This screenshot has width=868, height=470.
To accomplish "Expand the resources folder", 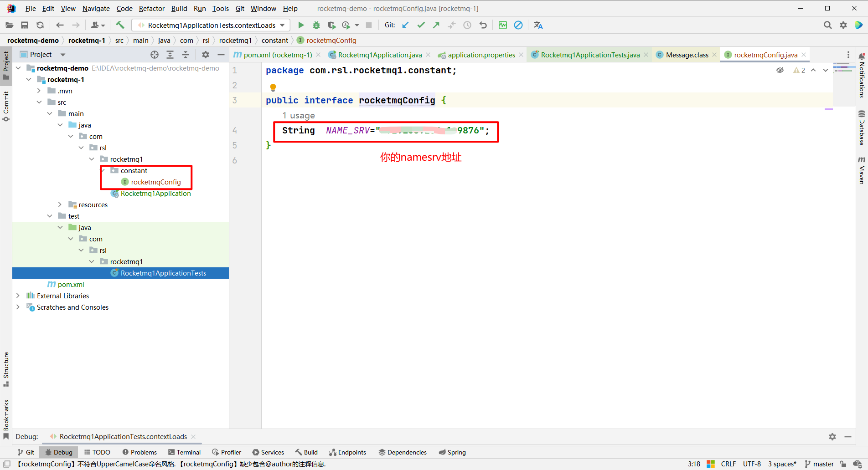I will (x=60, y=205).
